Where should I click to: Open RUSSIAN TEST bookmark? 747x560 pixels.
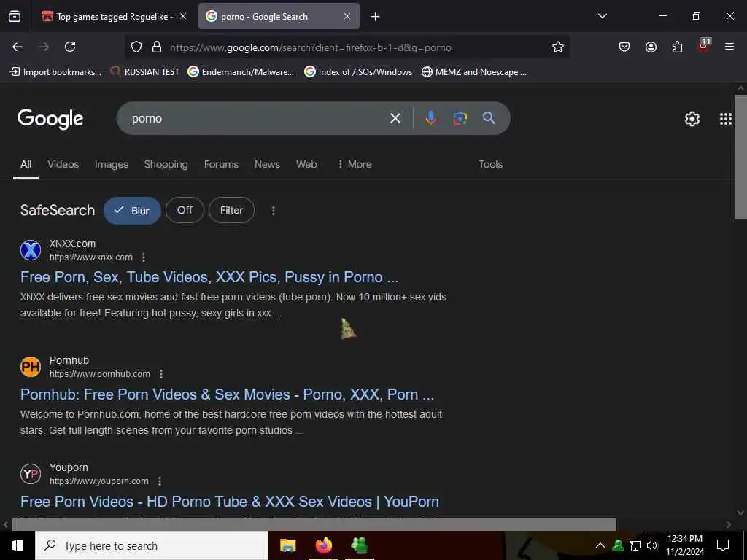coord(145,72)
